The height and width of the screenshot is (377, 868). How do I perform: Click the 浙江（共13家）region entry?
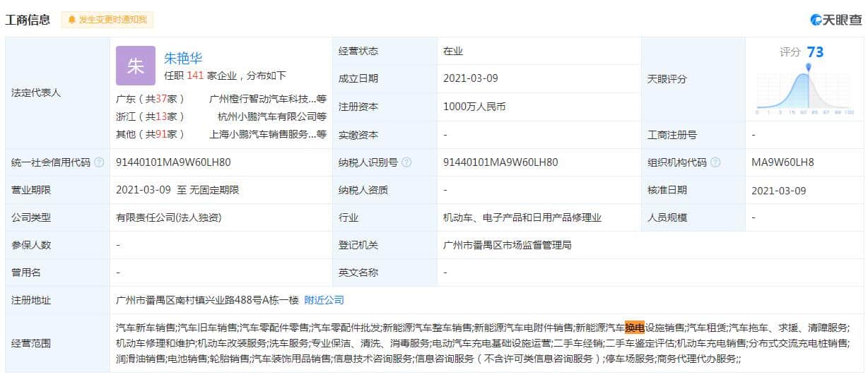coord(150,116)
